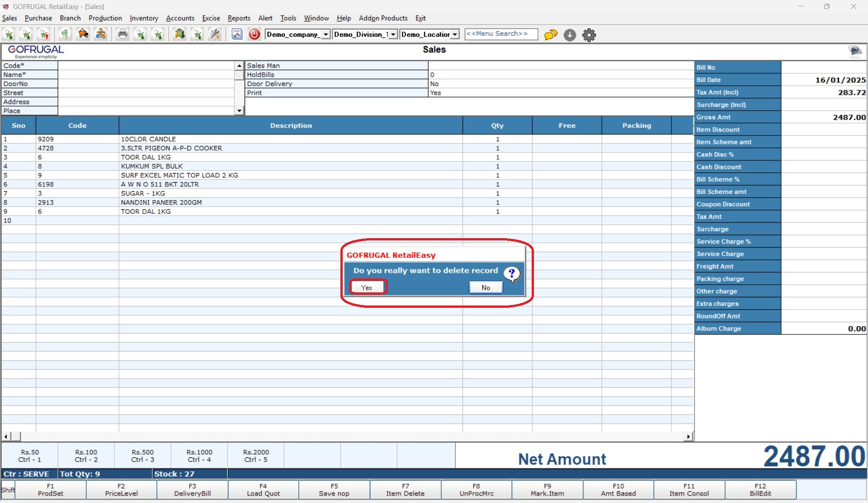This screenshot has height=503, width=868.
Task: Click the wrench tools toolbar icon
Action: coord(215,34)
